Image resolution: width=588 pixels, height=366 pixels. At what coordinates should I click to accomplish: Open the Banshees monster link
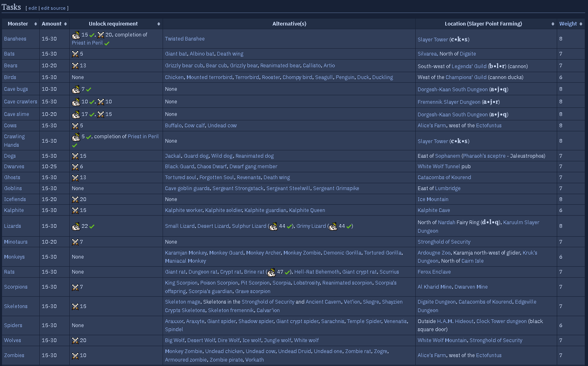pyautogui.click(x=15, y=39)
